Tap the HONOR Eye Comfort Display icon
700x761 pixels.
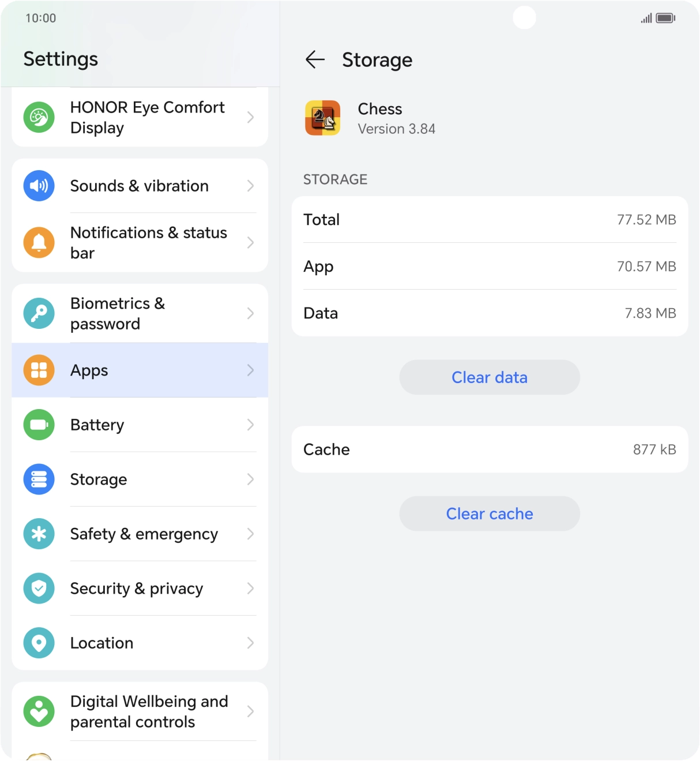[x=39, y=117]
